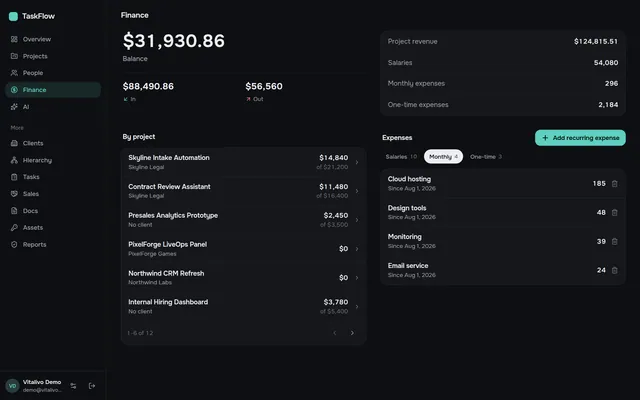Click the Monitoring expense name
Screen dimensions: 640x400
pyautogui.click(x=404, y=237)
